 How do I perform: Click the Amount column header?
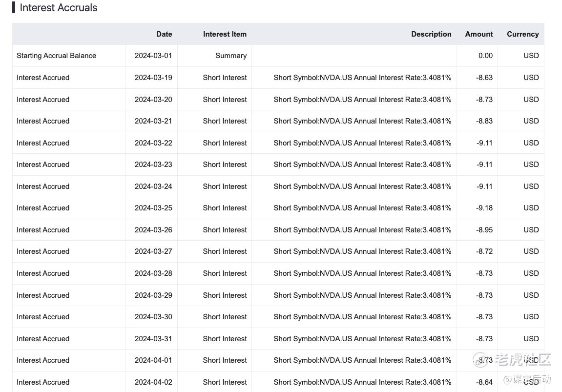click(x=479, y=34)
